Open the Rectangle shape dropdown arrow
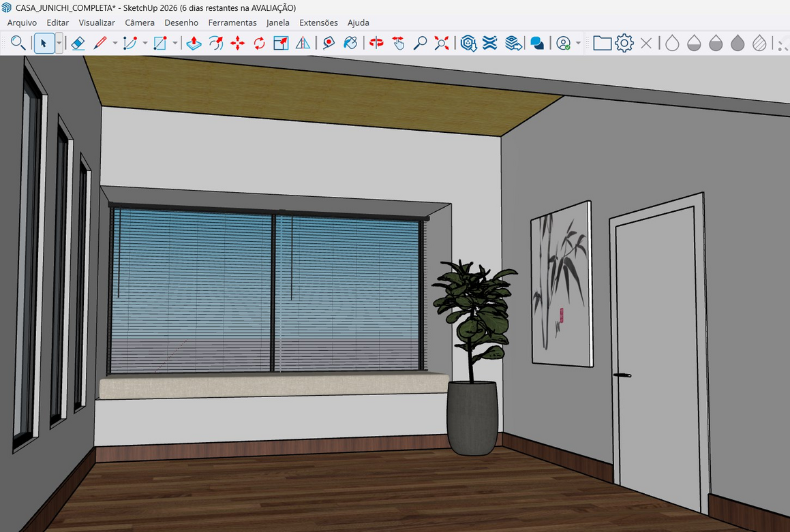790x532 pixels. [x=174, y=44]
